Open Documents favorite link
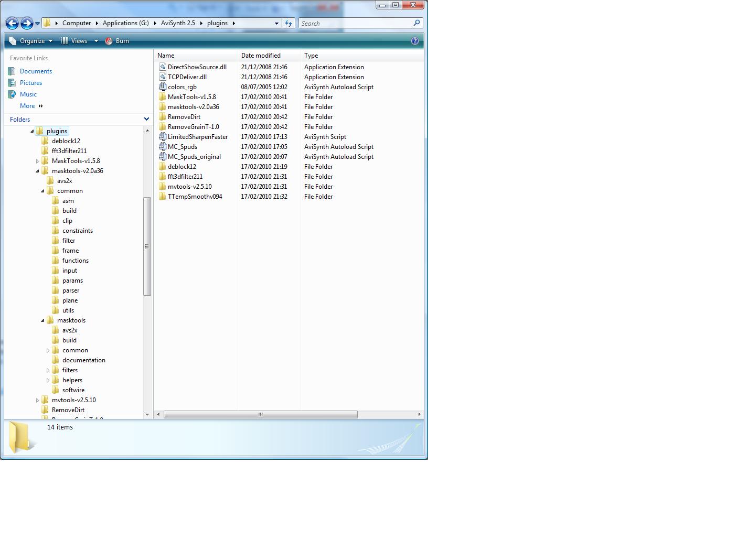This screenshot has height=560, width=747. click(36, 71)
